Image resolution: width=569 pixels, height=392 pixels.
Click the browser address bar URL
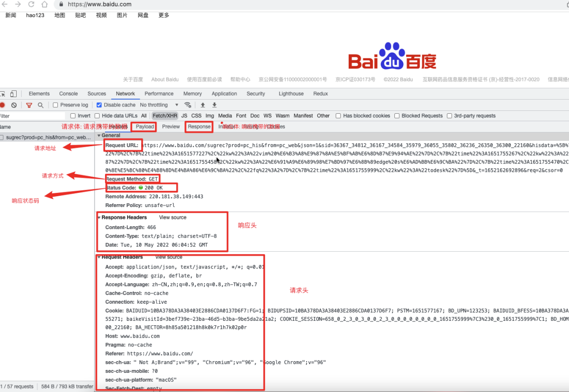click(100, 4)
